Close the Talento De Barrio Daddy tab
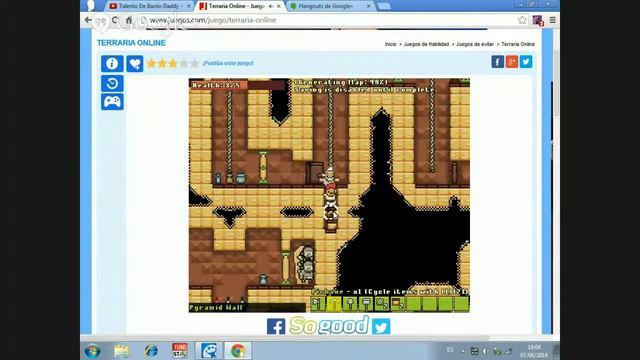The width and height of the screenshot is (640, 360). tap(189, 6)
